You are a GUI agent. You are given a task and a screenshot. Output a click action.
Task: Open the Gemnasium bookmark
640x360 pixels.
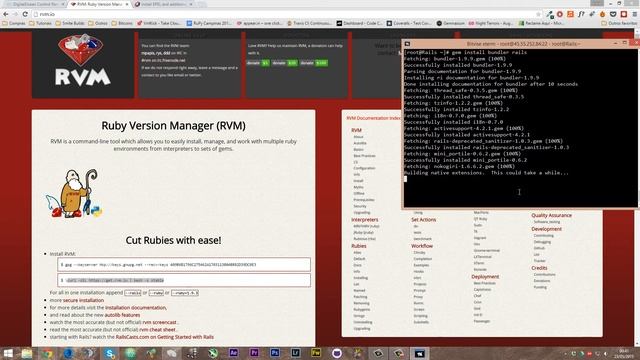(x=451, y=23)
